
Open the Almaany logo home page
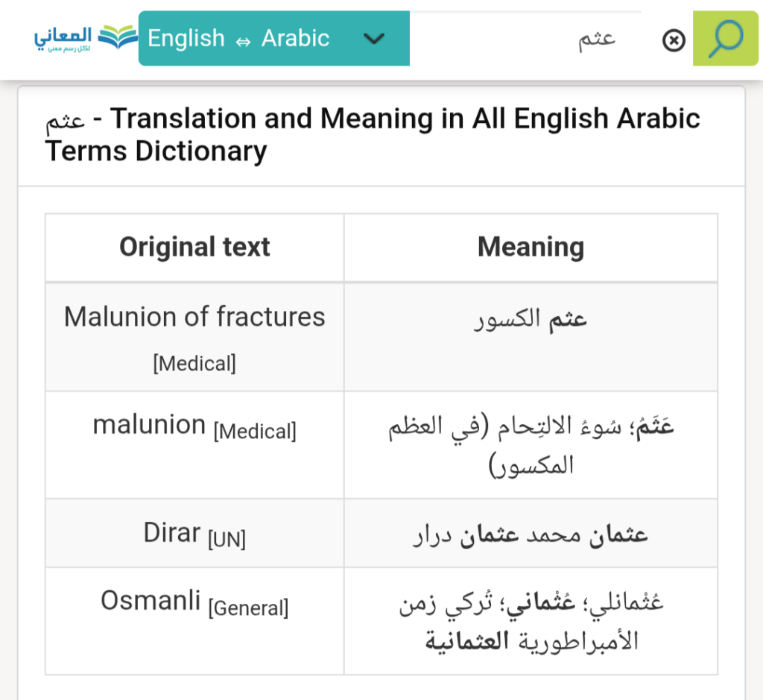point(85,38)
